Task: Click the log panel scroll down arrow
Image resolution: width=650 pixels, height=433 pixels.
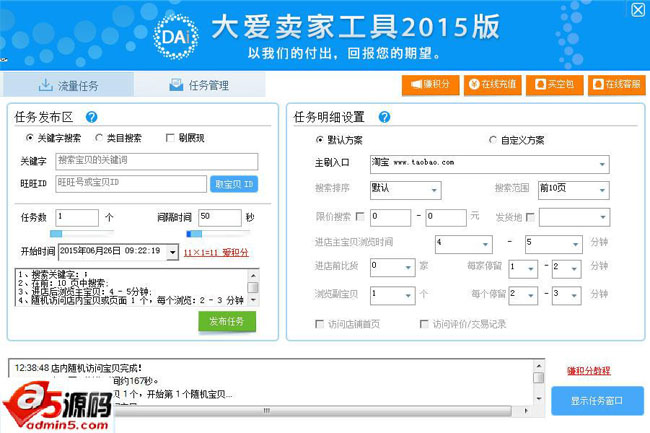Action: click(538, 399)
